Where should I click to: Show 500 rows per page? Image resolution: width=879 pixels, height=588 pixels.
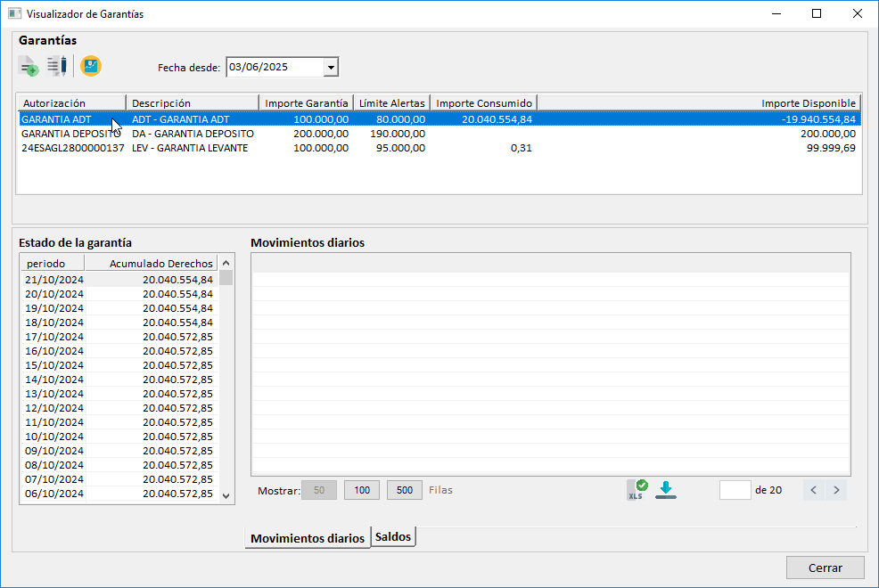click(405, 490)
